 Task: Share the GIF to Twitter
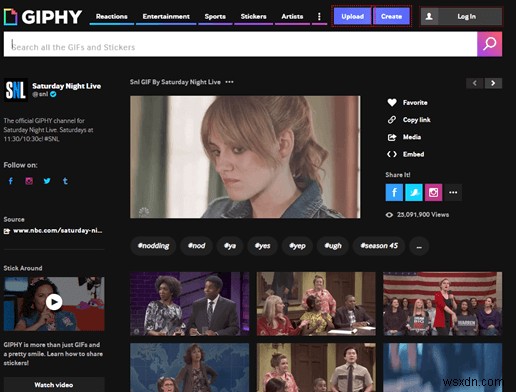pyautogui.click(x=414, y=192)
